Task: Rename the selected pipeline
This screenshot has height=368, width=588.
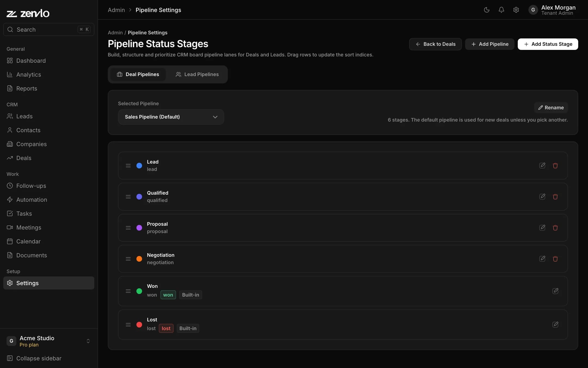Action: coord(551,108)
